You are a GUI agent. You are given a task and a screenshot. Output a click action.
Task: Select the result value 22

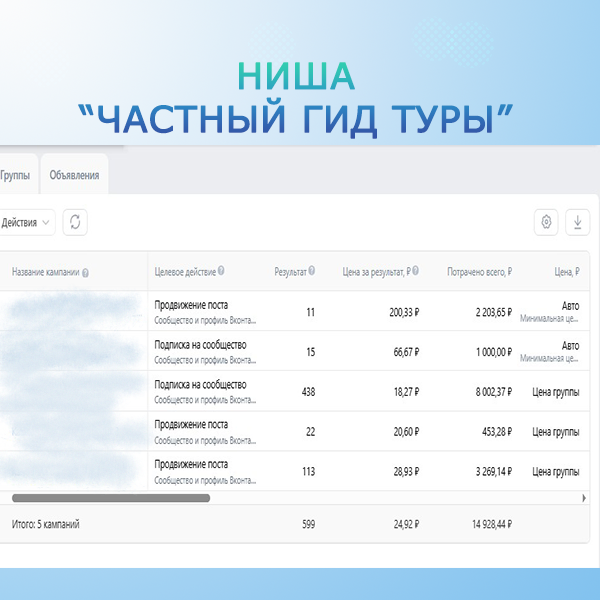310,432
